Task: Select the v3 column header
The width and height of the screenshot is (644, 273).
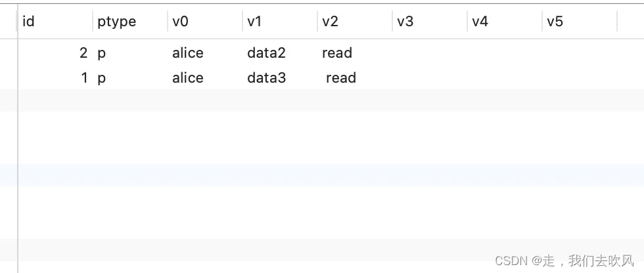Action: coord(430,21)
